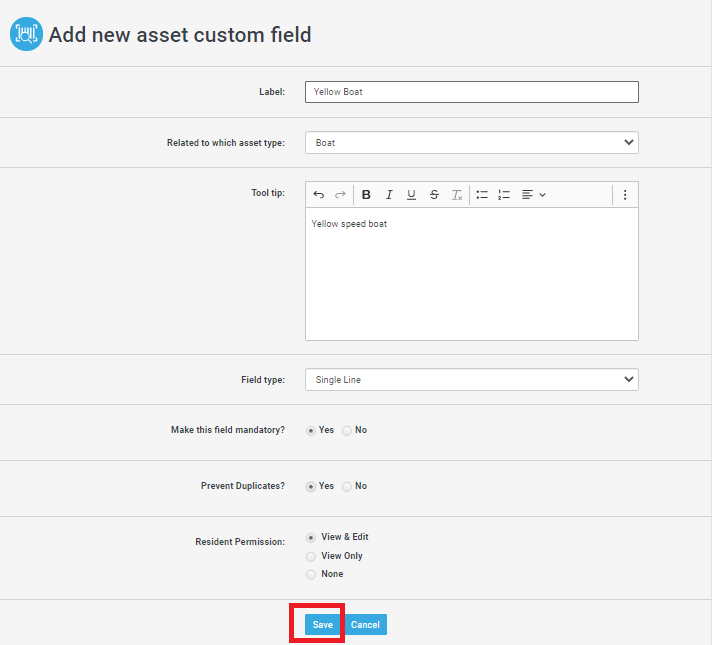Click the remove format icon
The width and height of the screenshot is (714, 645).
tap(456, 195)
